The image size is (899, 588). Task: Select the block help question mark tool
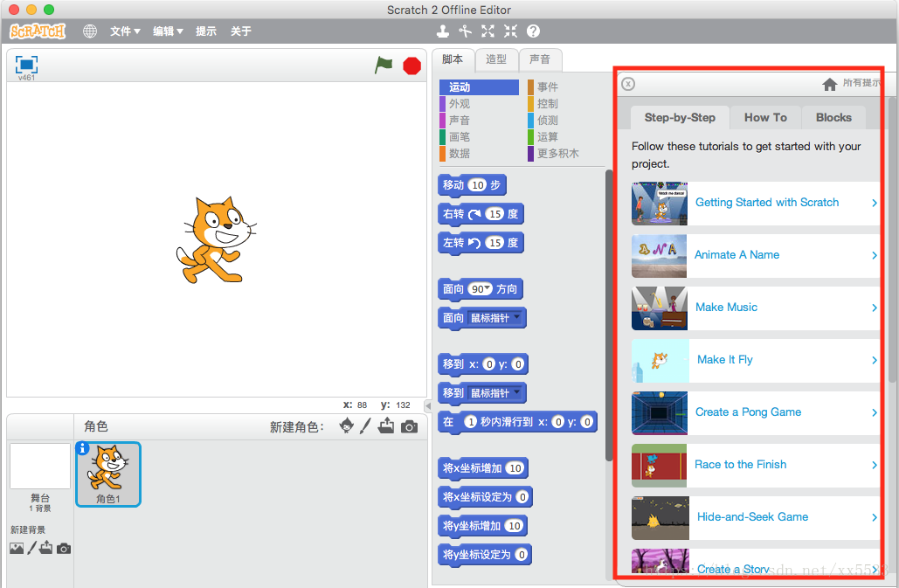pos(533,31)
